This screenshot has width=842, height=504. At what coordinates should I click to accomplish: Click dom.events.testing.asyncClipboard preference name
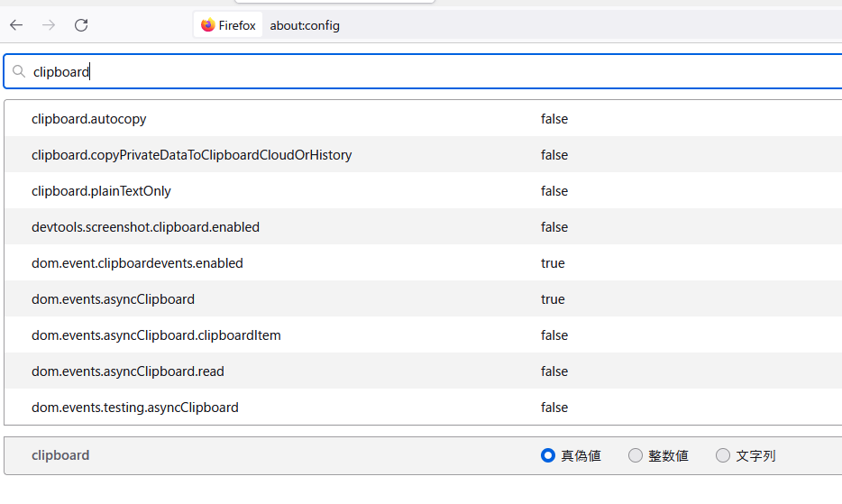click(x=135, y=407)
